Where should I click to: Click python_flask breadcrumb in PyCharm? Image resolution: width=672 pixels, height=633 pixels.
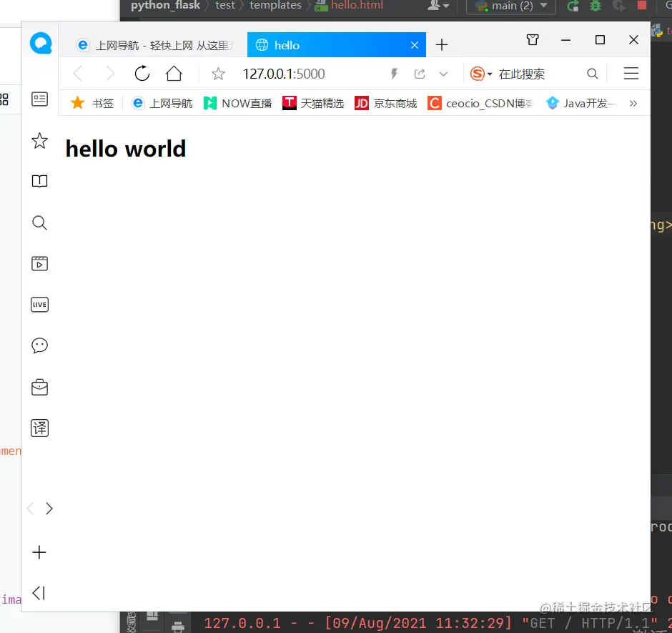(165, 5)
